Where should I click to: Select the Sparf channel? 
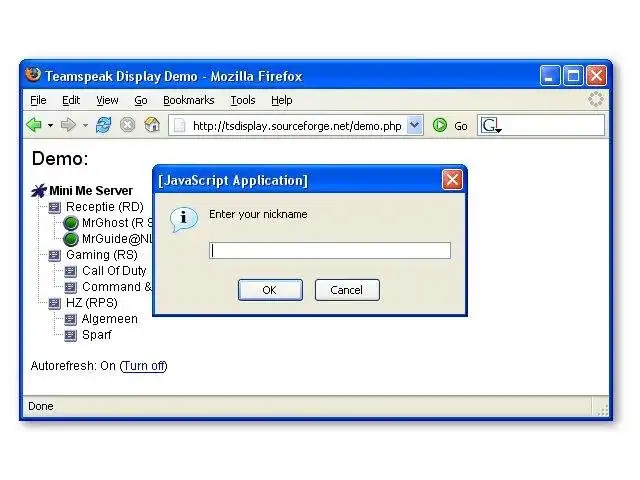97,335
